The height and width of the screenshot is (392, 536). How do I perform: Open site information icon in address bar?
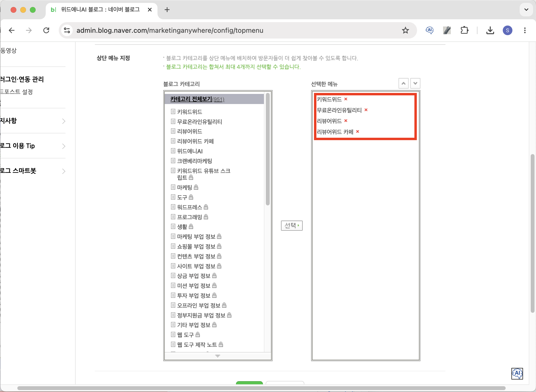coord(67,30)
